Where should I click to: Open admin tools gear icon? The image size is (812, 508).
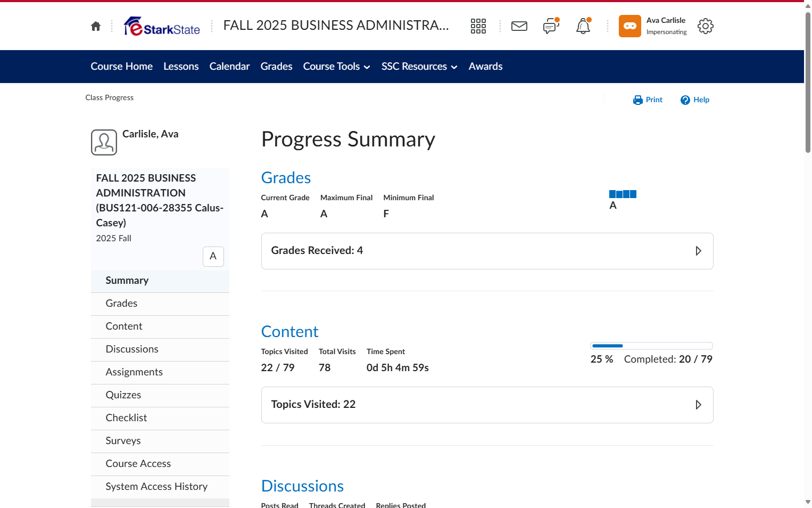point(706,26)
